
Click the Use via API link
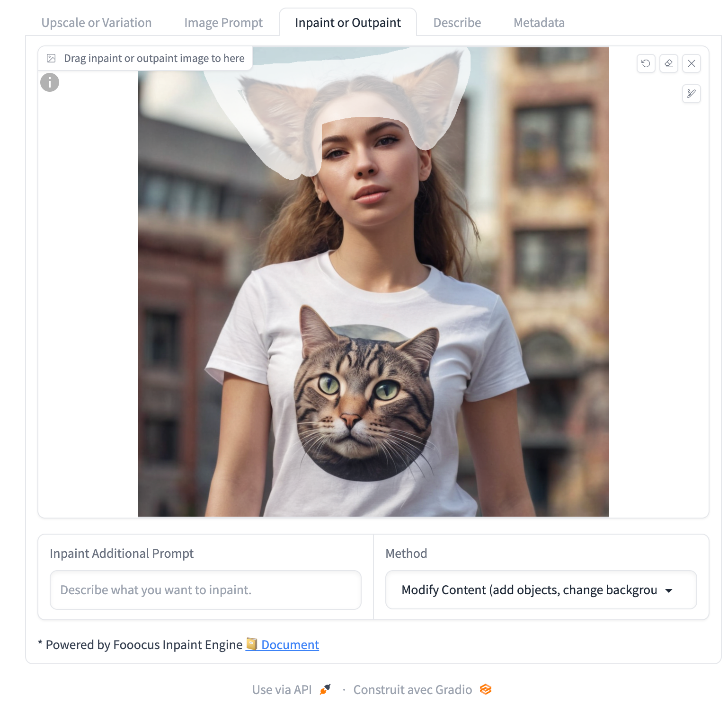point(283,689)
